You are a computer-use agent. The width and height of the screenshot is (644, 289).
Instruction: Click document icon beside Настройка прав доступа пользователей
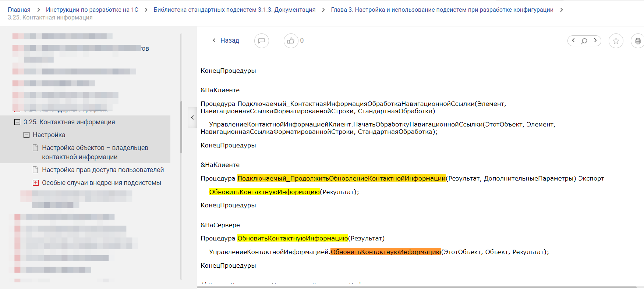(35, 170)
